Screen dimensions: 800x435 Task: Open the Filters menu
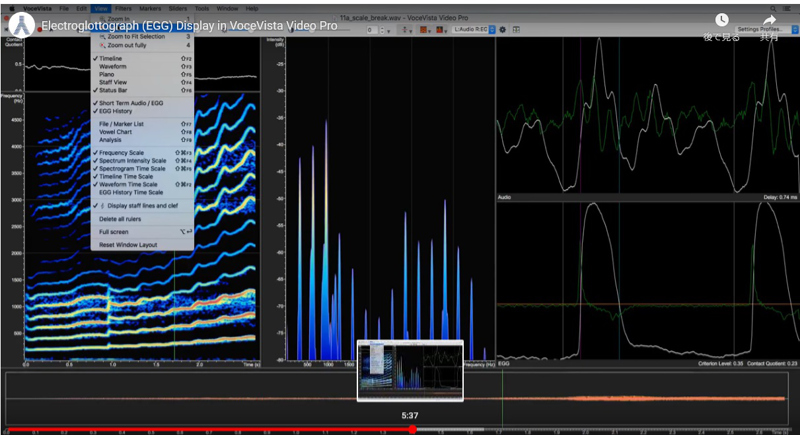pos(123,8)
